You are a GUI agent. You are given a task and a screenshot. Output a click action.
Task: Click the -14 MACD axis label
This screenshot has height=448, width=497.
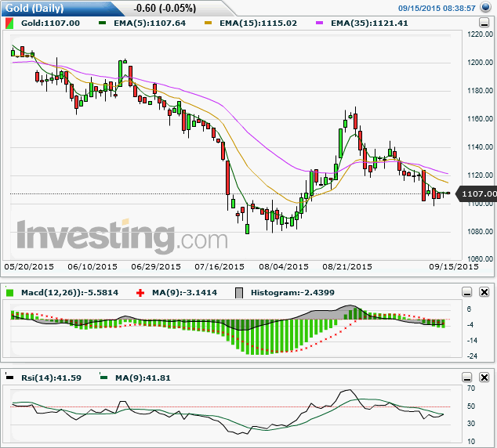(x=472, y=341)
